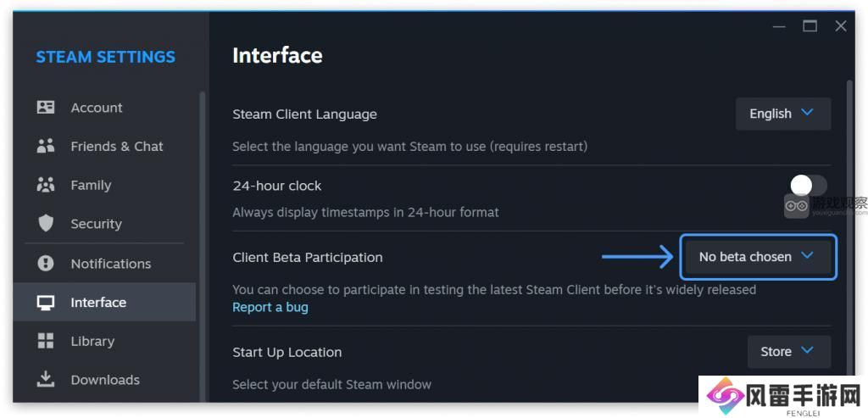Maximize the Steam Settings window
This screenshot has width=868, height=418.
[810, 26]
